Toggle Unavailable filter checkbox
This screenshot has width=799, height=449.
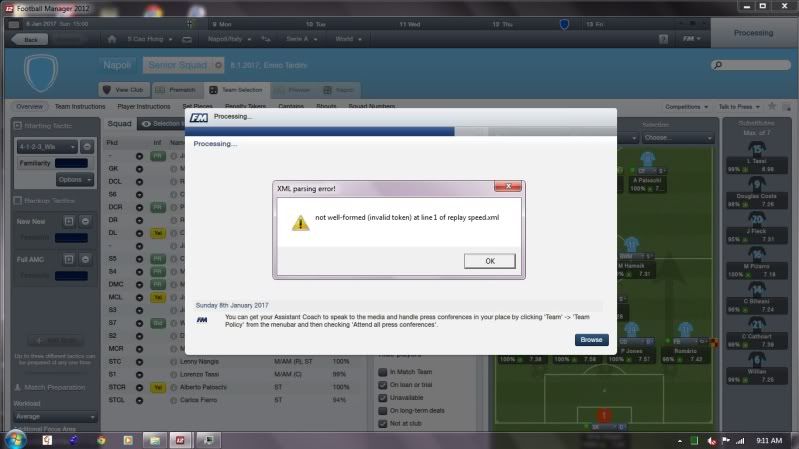point(383,398)
